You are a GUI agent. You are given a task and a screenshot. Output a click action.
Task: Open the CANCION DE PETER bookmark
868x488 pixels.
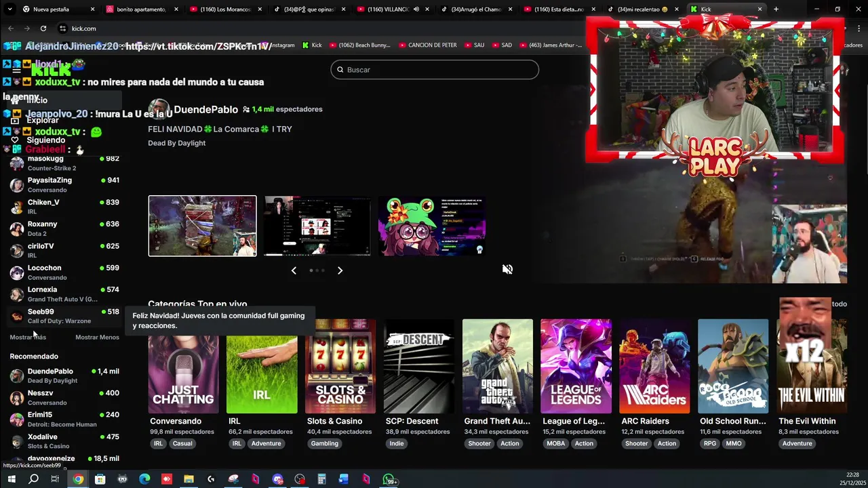coord(427,45)
